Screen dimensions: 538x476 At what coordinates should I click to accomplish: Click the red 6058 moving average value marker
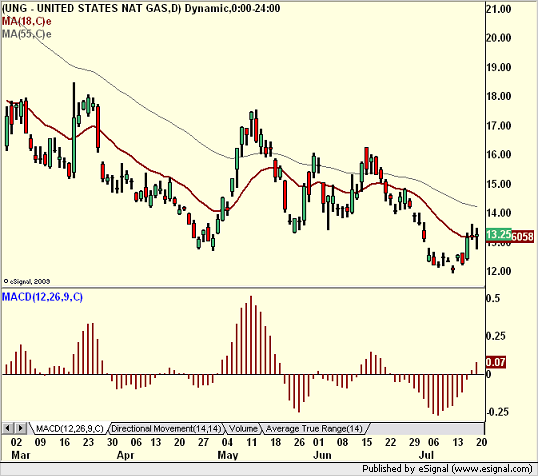pos(523,236)
